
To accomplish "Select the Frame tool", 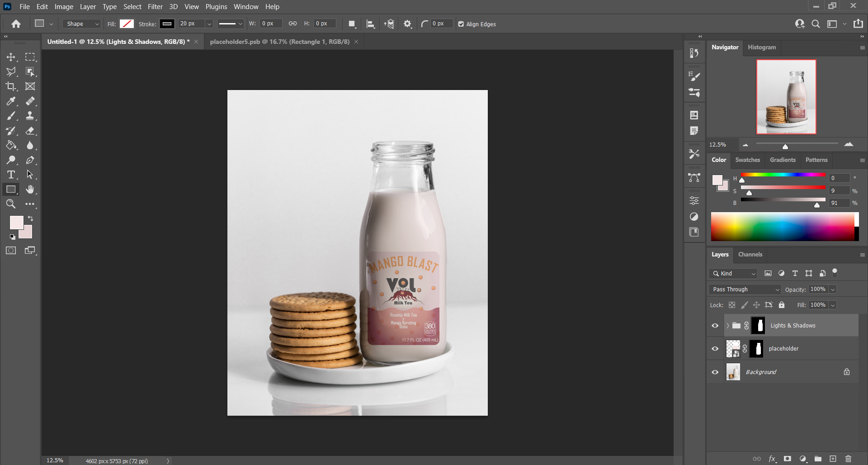I will point(30,86).
